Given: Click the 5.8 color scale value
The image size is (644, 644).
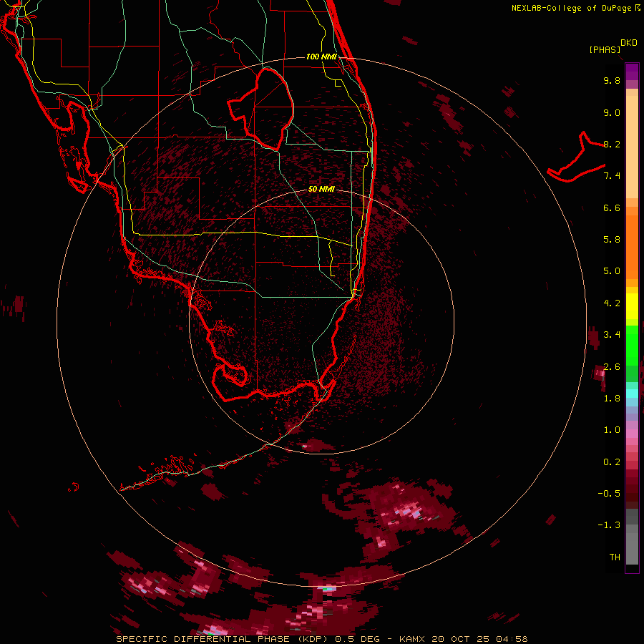Looking at the screenshot, I should click(612, 240).
